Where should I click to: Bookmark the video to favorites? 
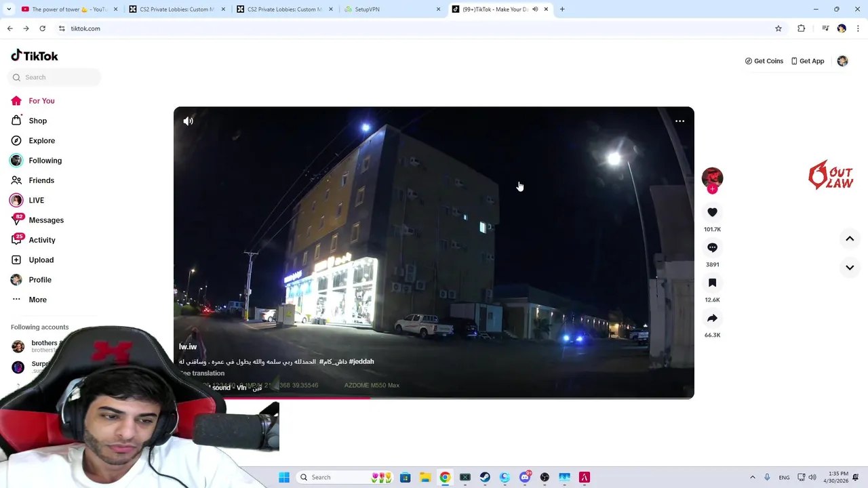(x=712, y=283)
